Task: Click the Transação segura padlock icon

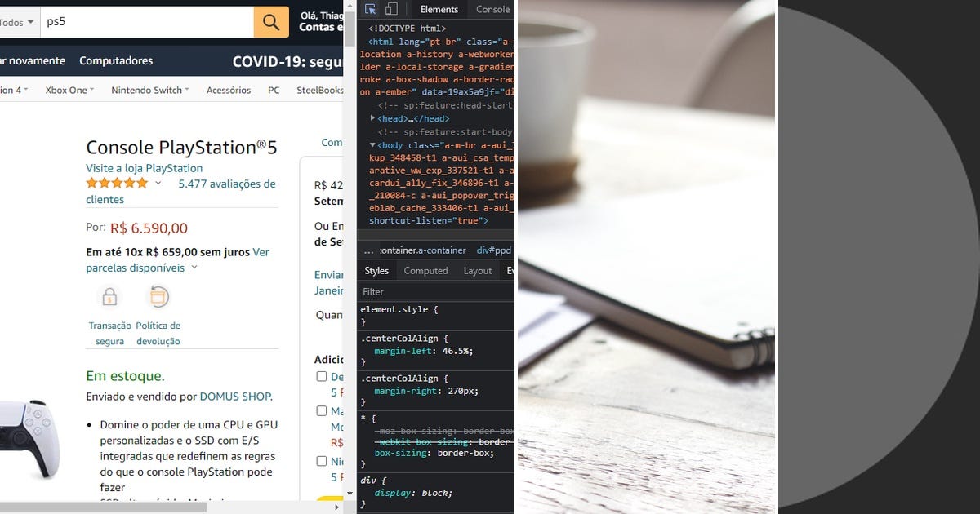Action: tap(109, 298)
